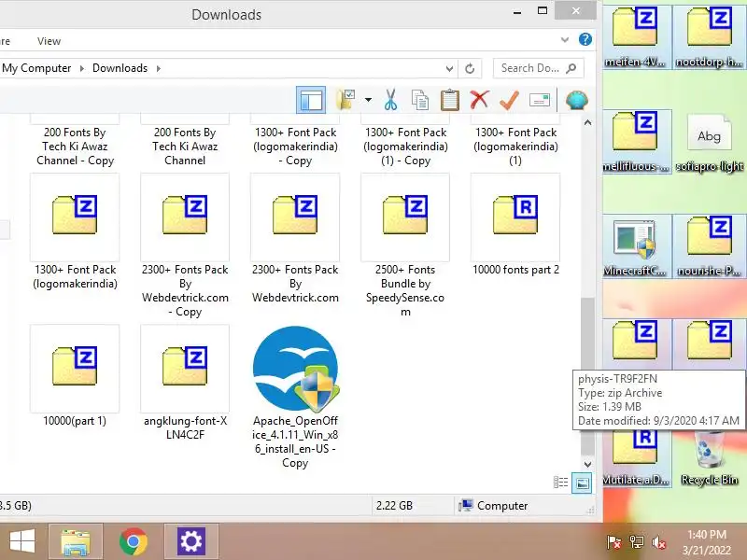Open the Recycle Bin on desktop

pos(710,457)
